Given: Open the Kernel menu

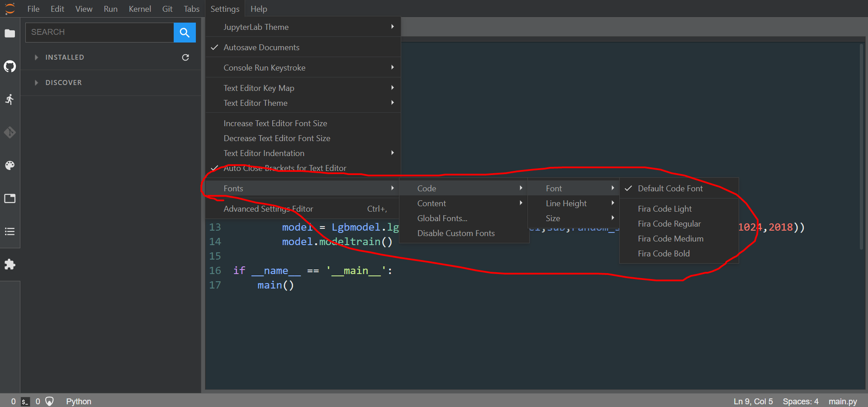Looking at the screenshot, I should pyautogui.click(x=140, y=9).
